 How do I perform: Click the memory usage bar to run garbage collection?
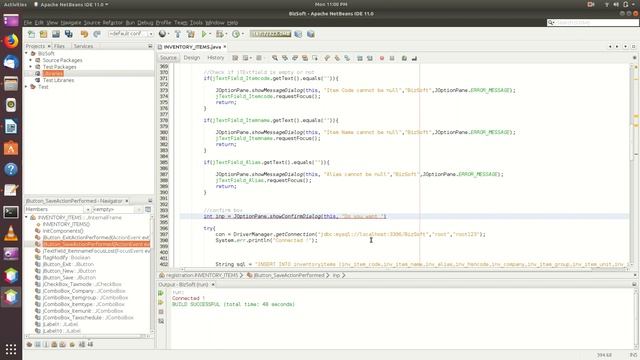(x=270, y=34)
